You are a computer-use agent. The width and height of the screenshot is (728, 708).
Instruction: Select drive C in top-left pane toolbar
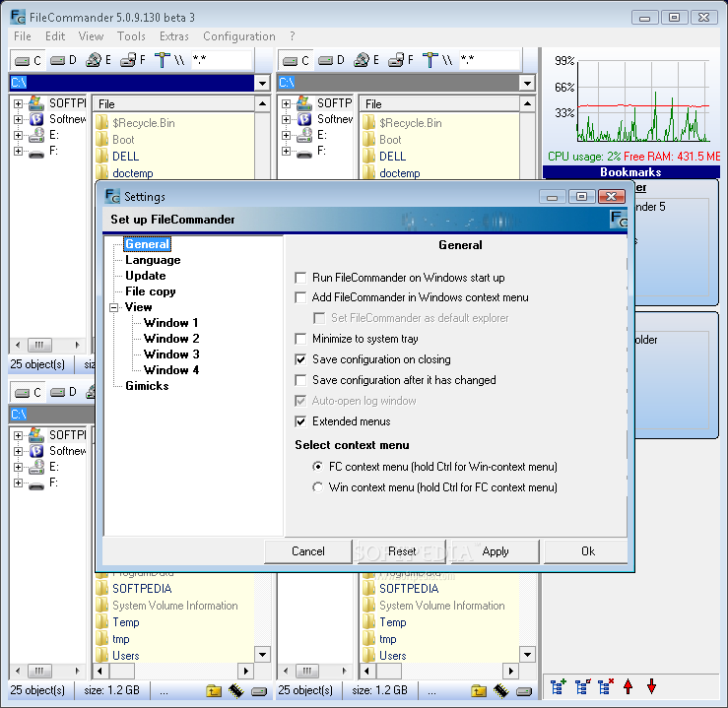tap(28, 60)
